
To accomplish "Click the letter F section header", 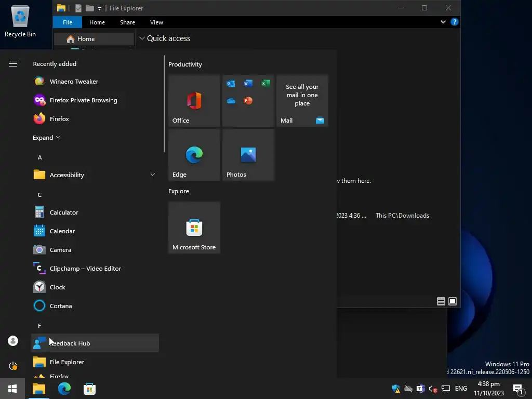I will tap(39, 326).
